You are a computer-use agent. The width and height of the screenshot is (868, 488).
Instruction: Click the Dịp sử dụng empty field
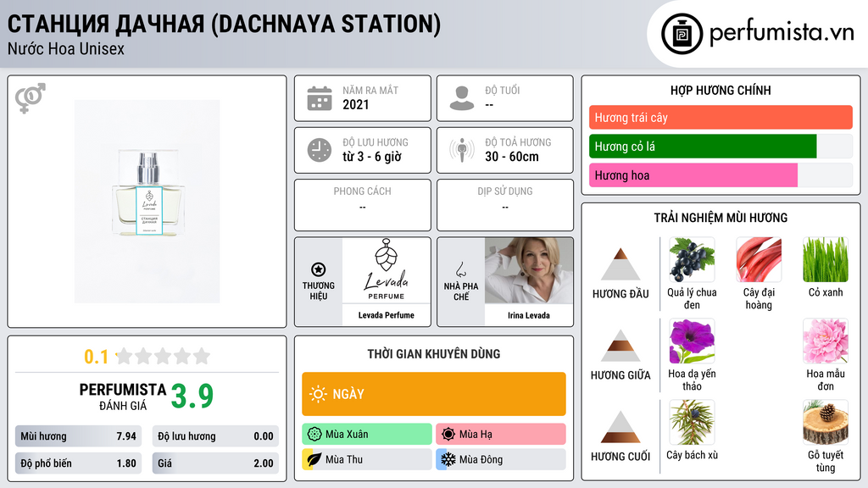[505, 205]
